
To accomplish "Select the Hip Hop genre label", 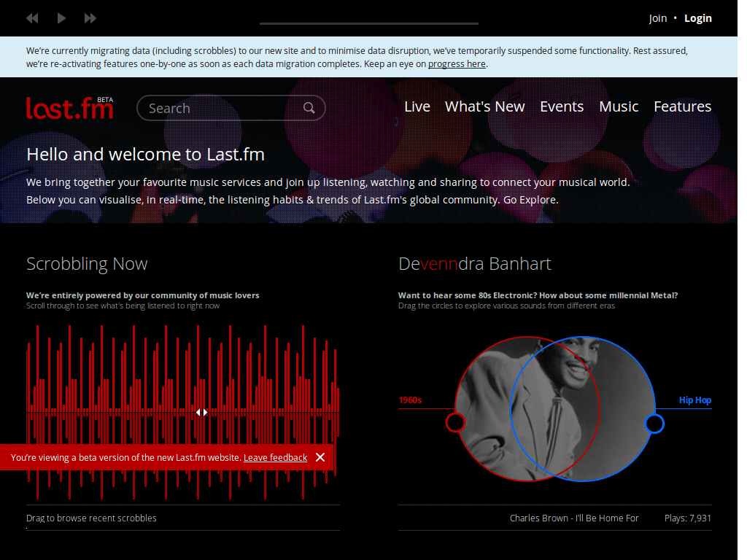I will pyautogui.click(x=695, y=400).
